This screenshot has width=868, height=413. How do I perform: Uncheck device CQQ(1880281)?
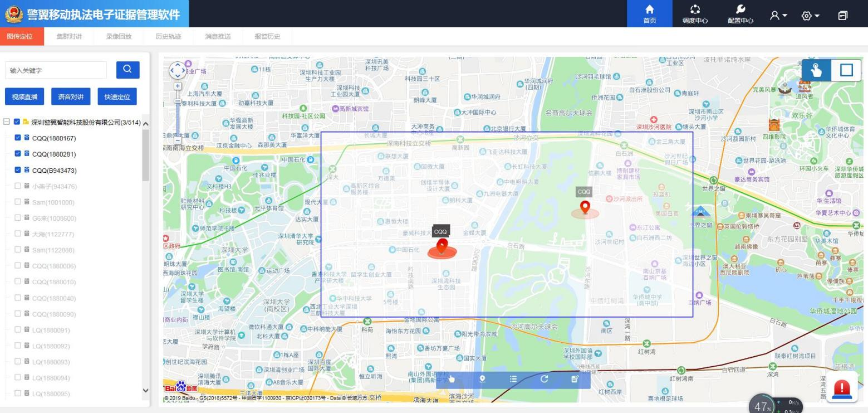tap(18, 154)
